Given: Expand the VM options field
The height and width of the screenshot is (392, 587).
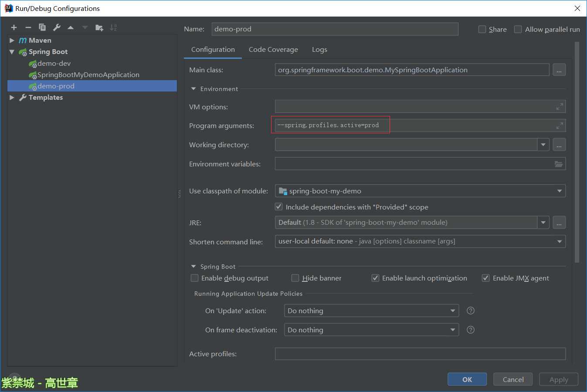Looking at the screenshot, I should click(x=560, y=107).
